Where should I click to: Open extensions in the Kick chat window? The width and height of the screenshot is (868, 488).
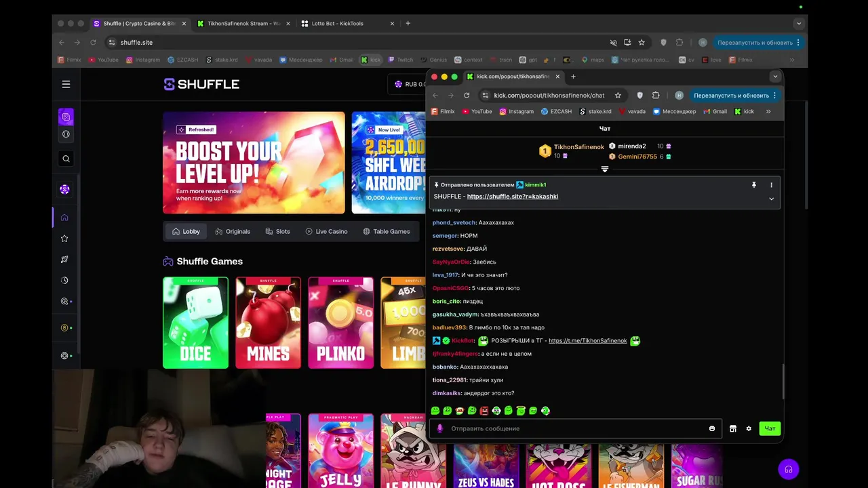[656, 96]
